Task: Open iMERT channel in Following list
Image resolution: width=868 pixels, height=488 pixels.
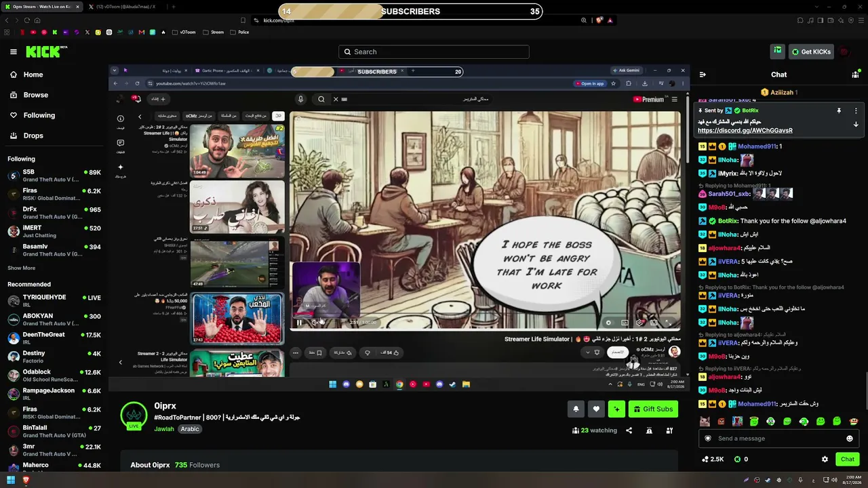Action: (54, 232)
